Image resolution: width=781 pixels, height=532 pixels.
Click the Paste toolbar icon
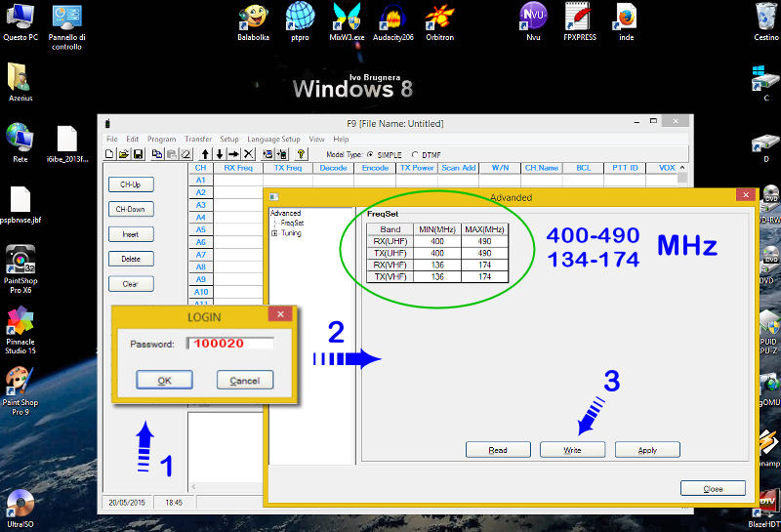pyautogui.click(x=172, y=154)
